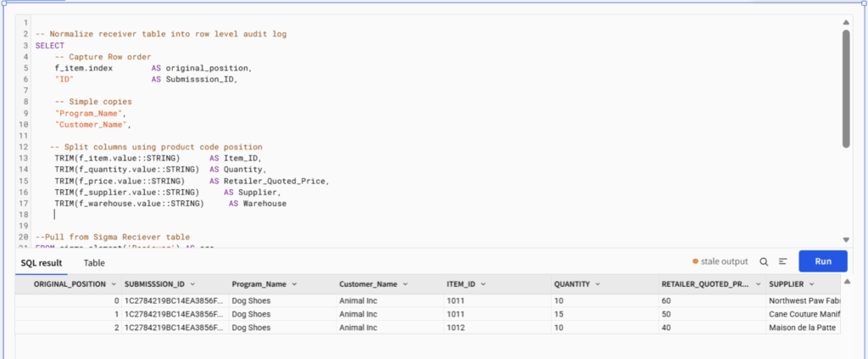Image resolution: width=868 pixels, height=359 pixels.
Task: Select Northwest Paw supplier cell
Action: [x=803, y=300]
